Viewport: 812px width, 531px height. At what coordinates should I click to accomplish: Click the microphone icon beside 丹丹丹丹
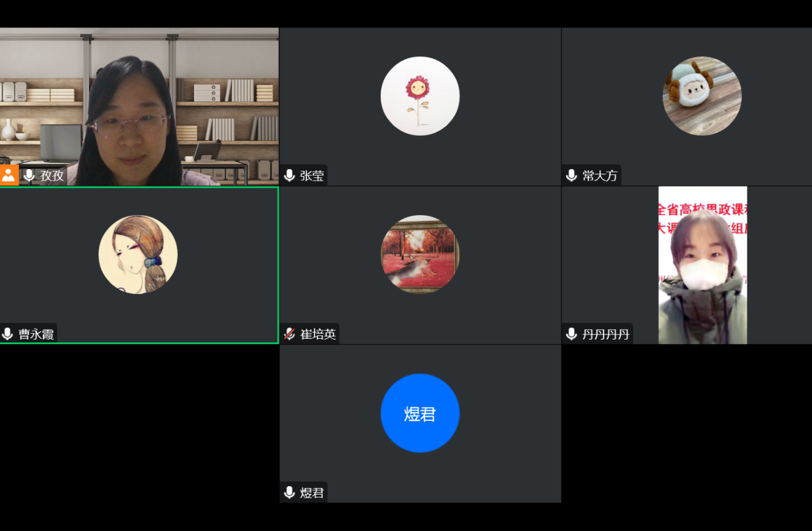572,334
